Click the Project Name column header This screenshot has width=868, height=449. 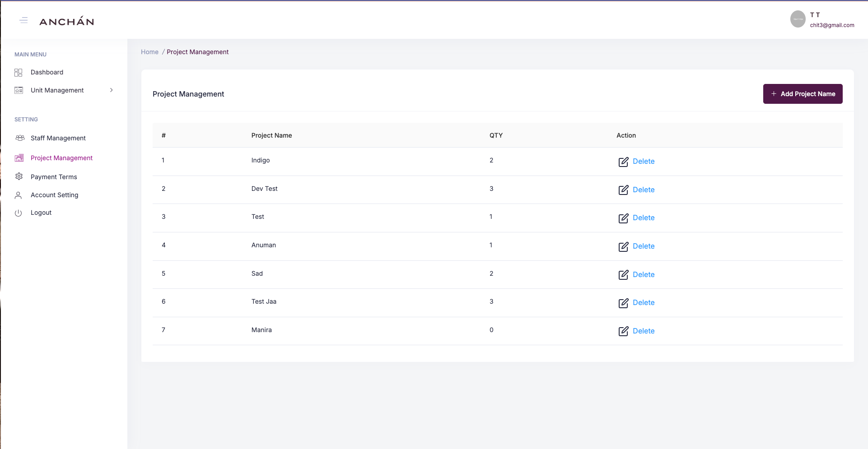click(271, 135)
